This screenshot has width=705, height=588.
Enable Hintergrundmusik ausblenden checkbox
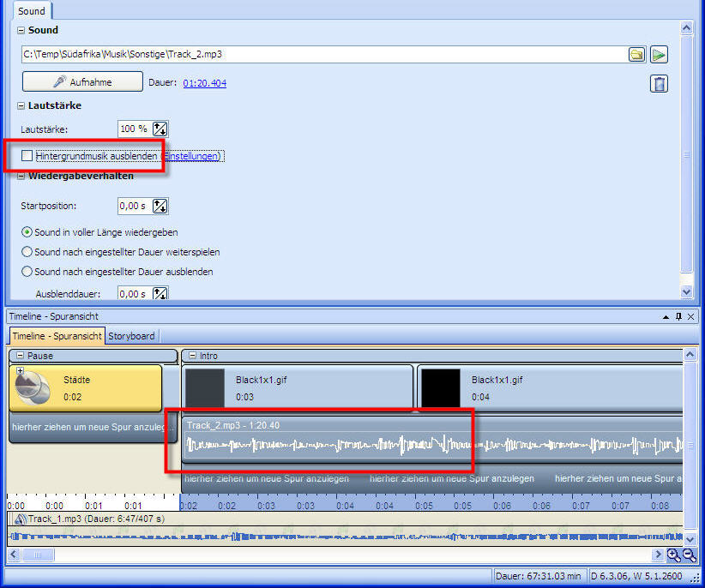coord(27,156)
